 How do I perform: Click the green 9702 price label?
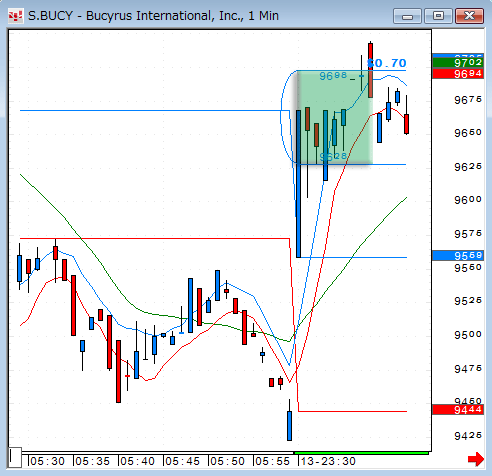[458, 62]
